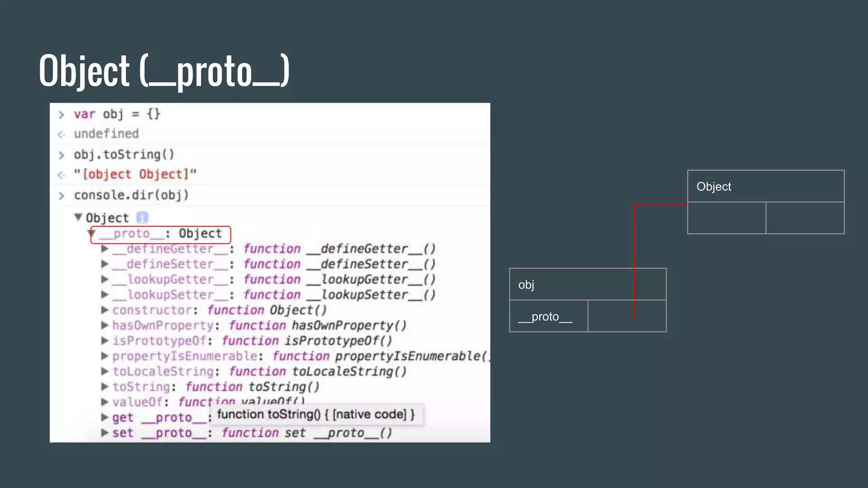Click the native code toString tooltip
868x488 pixels.
coord(316,414)
